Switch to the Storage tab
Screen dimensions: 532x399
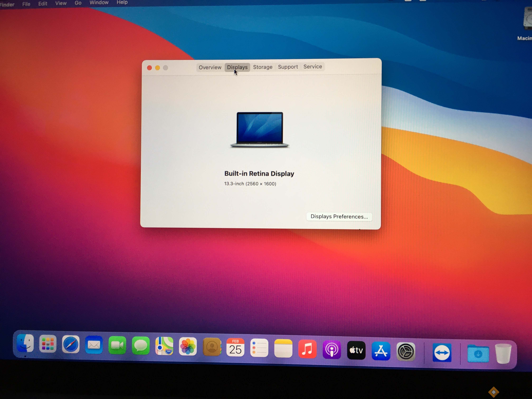pyautogui.click(x=263, y=67)
